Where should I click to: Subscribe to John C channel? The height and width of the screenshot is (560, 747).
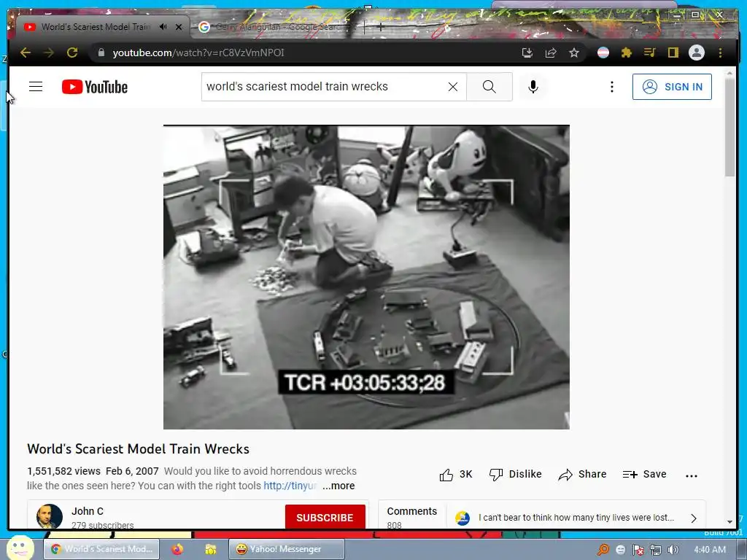pyautogui.click(x=325, y=517)
